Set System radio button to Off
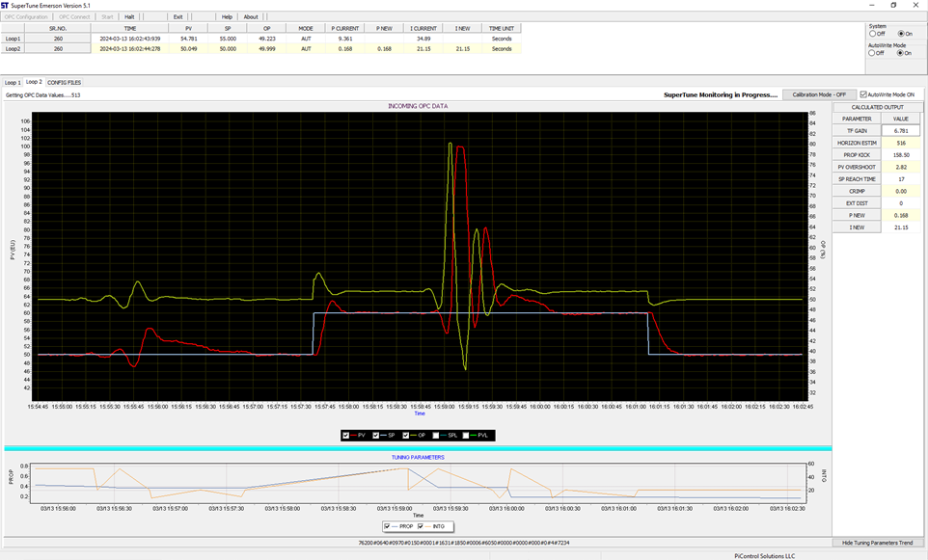 coord(872,34)
